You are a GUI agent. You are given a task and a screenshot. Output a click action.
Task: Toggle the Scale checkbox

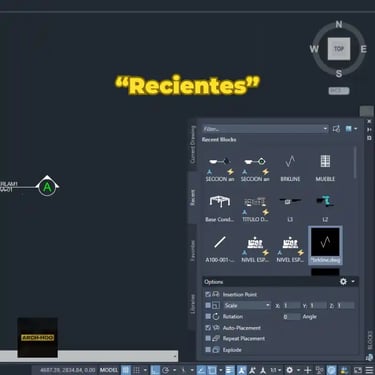click(x=208, y=305)
